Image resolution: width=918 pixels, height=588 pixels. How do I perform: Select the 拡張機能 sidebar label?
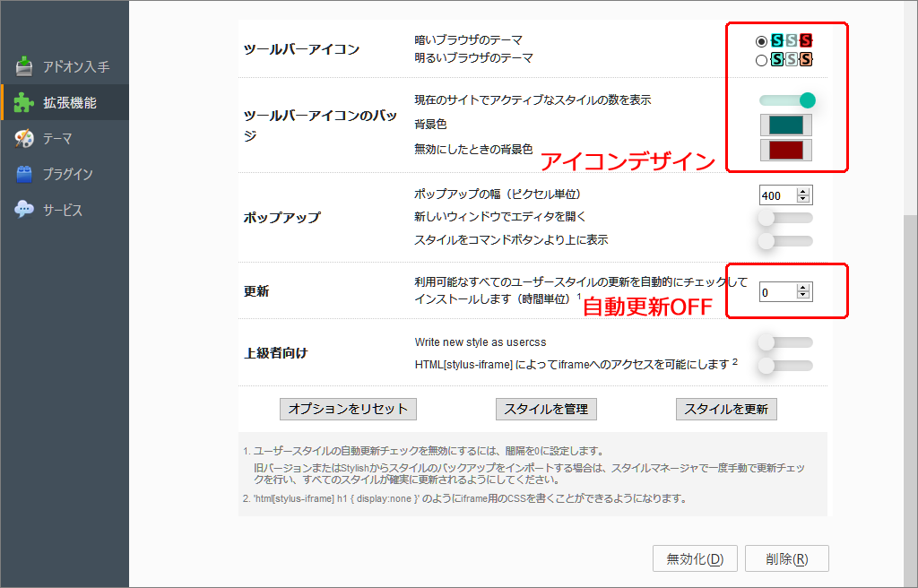(70, 102)
